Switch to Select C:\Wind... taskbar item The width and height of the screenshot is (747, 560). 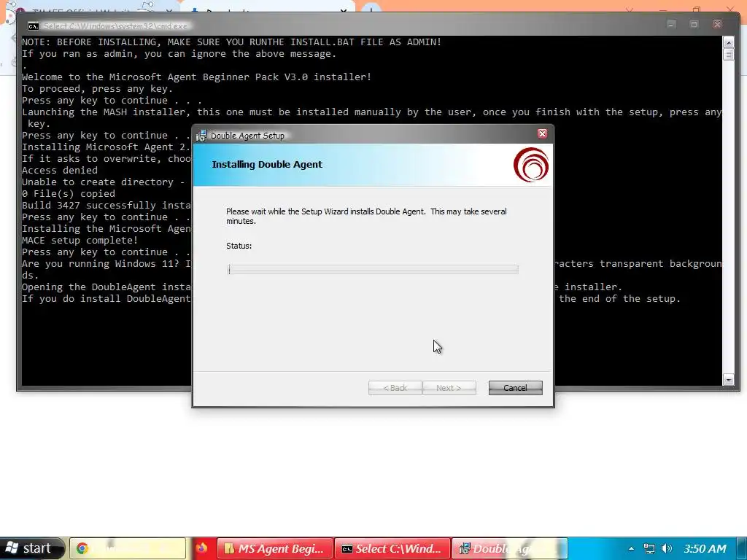point(392,548)
